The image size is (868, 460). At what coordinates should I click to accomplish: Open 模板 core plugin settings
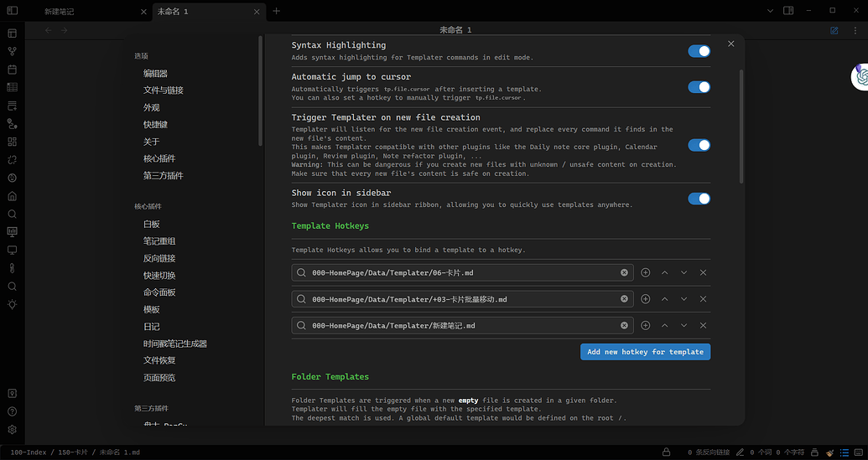pos(152,310)
